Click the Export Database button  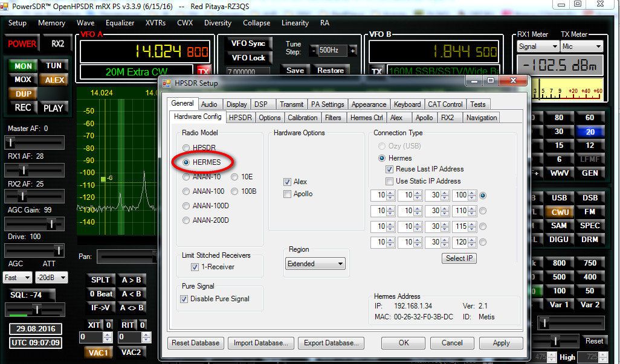pos(331,343)
